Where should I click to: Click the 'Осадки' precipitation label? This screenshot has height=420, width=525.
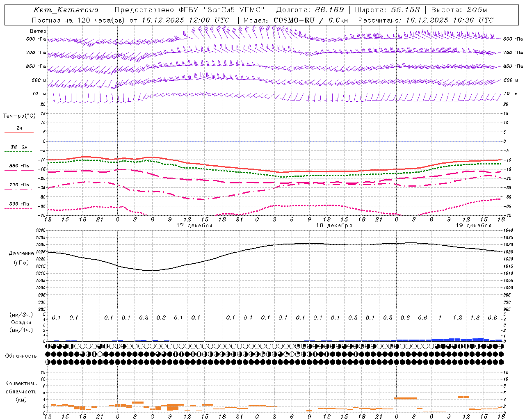(21, 322)
